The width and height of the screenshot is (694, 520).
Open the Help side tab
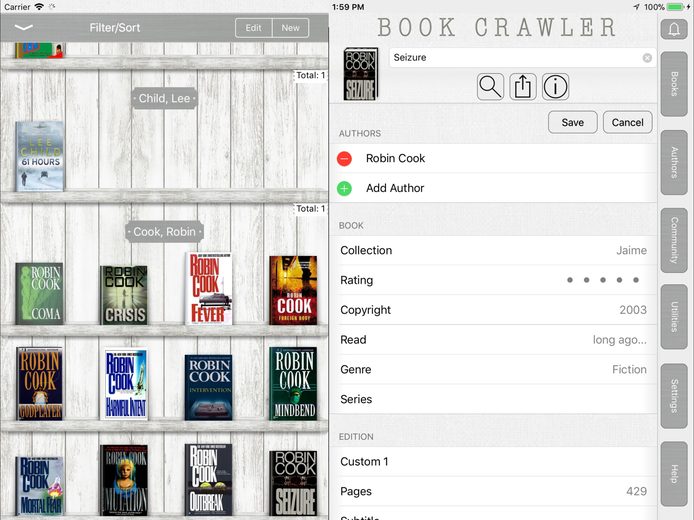(x=674, y=474)
